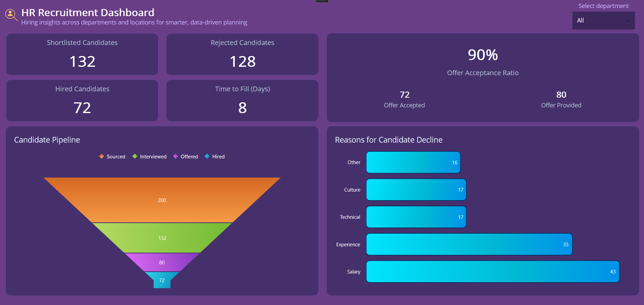The image size is (644, 305).
Task: Select the green Interviewed funnel segment
Action: pyautogui.click(x=162, y=238)
